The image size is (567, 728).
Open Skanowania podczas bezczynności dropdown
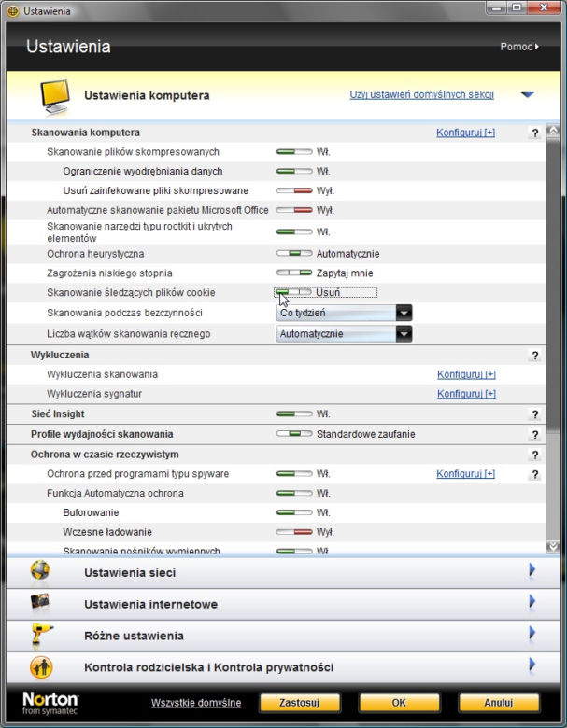point(344,313)
